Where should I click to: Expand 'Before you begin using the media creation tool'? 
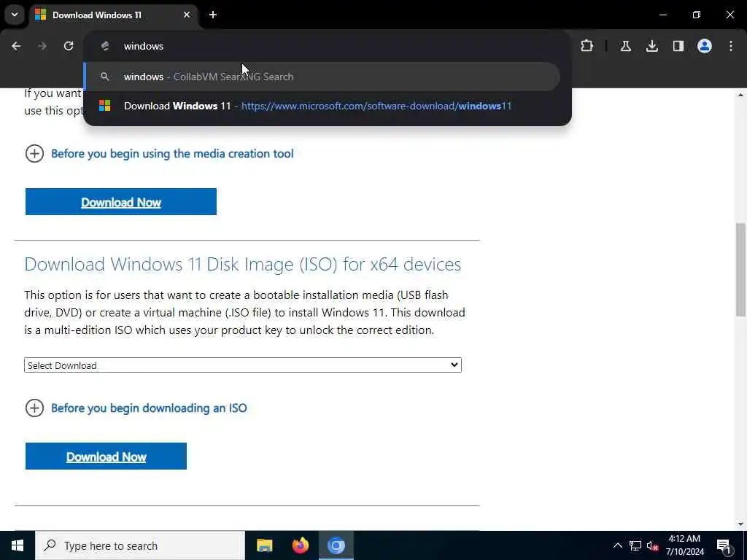click(x=160, y=154)
